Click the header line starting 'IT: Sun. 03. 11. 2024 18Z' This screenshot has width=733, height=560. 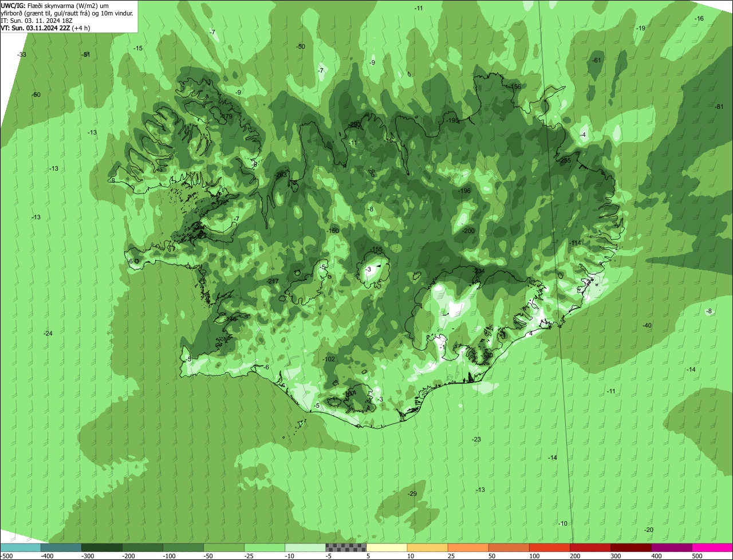pyautogui.click(x=38, y=20)
